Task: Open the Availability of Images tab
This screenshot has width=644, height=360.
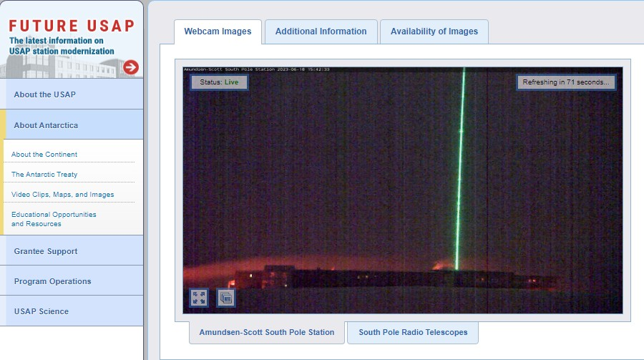Action: [x=434, y=31]
